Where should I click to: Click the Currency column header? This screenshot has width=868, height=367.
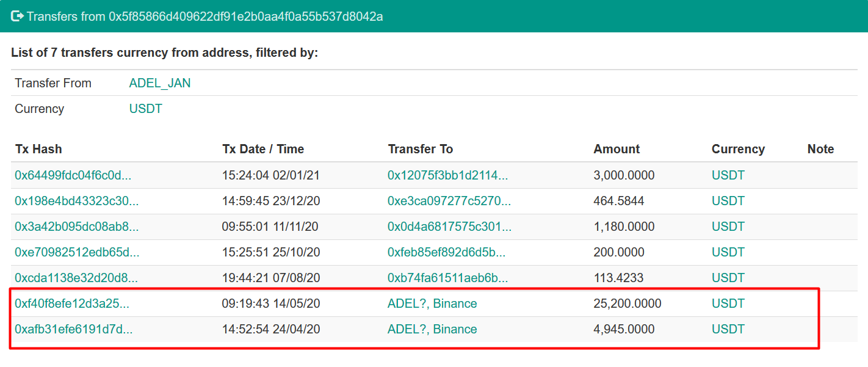tap(738, 149)
